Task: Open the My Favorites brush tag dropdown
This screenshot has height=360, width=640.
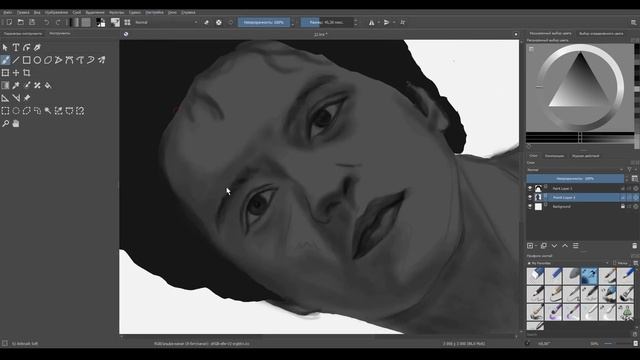Action: [x=568, y=263]
